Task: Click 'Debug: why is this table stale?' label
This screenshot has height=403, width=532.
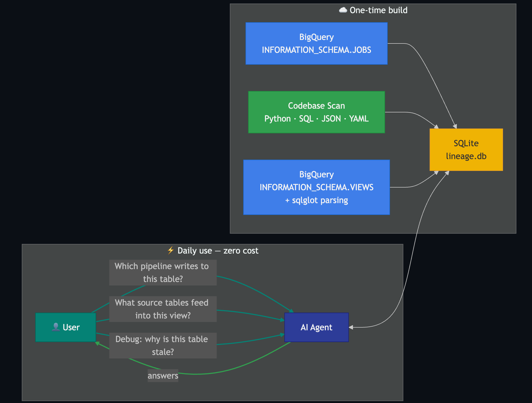Action: click(x=163, y=346)
